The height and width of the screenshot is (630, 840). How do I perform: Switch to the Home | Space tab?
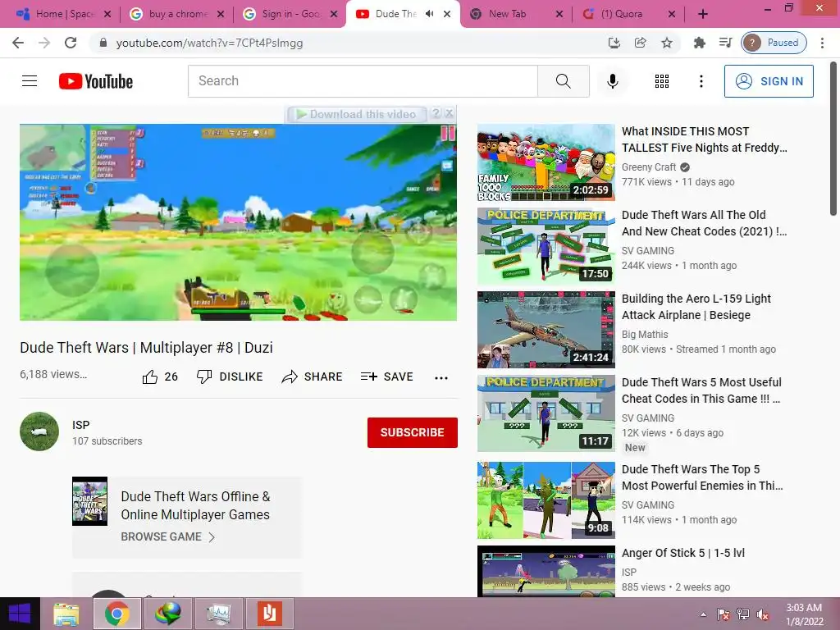(x=63, y=14)
